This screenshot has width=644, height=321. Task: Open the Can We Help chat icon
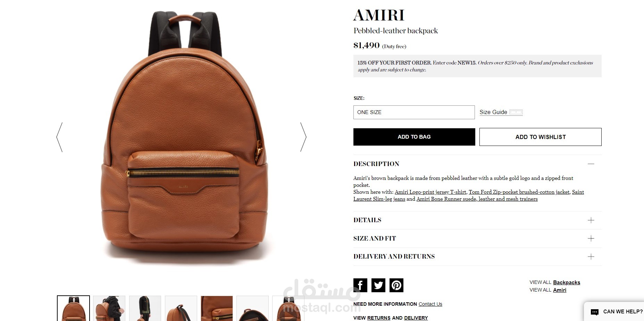pos(595,312)
